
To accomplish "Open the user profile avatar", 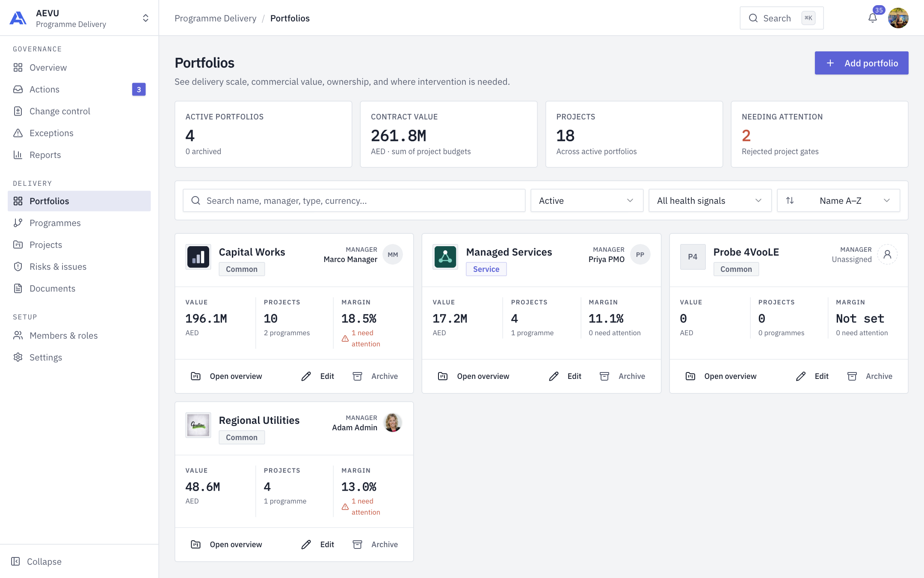I will pyautogui.click(x=898, y=18).
